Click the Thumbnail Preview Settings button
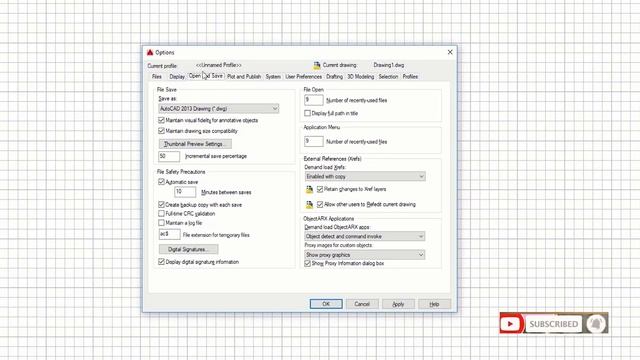640x360 pixels. pyautogui.click(x=195, y=144)
